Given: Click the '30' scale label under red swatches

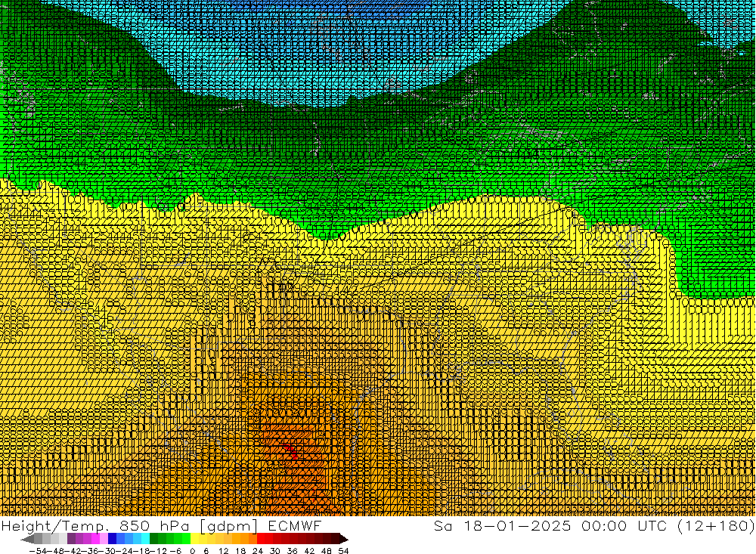Looking at the screenshot, I should (275, 551).
